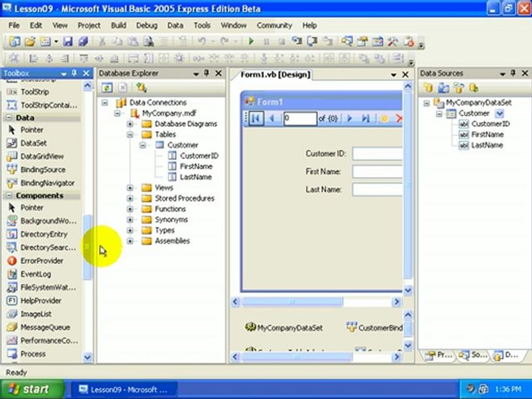Click the navigator position number box
This screenshot has height=399, width=532.
[300, 119]
